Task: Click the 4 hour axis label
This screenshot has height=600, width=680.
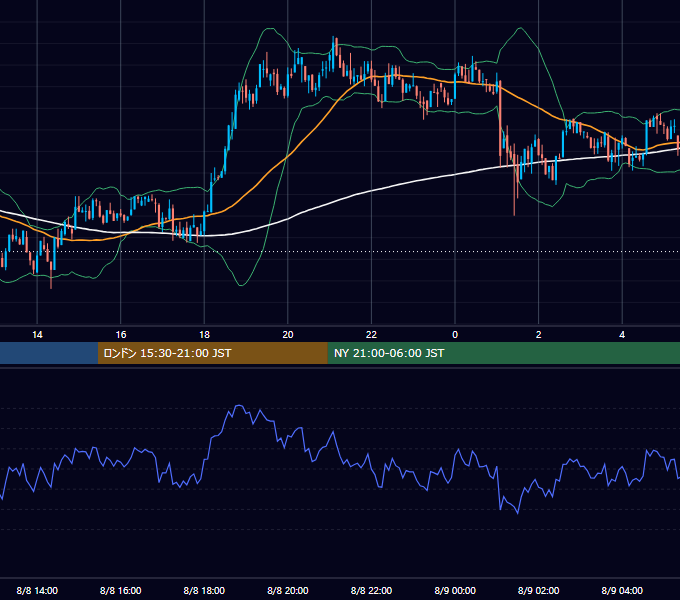Action: click(x=622, y=335)
